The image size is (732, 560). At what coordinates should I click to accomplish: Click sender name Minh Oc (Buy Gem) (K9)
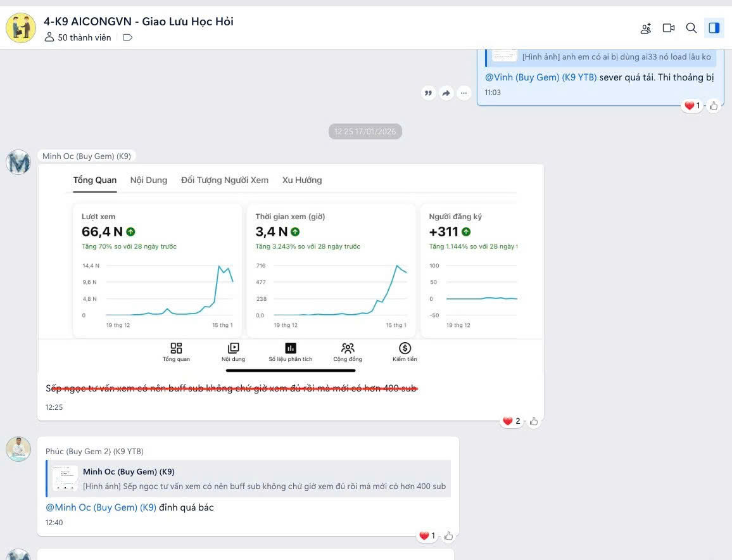86,156
